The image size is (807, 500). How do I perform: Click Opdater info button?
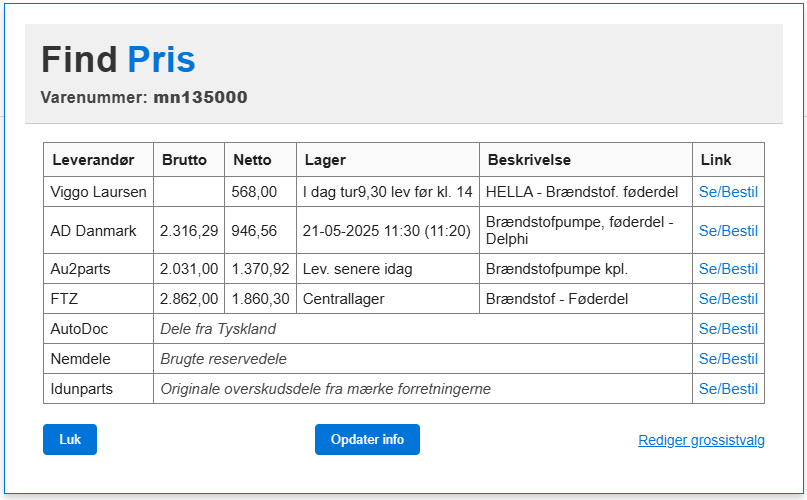(x=367, y=439)
